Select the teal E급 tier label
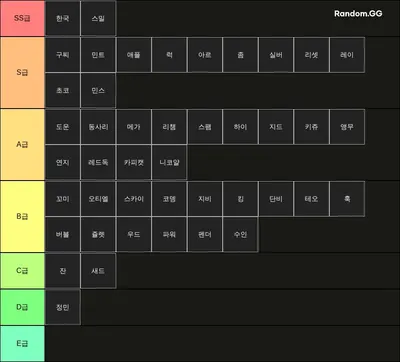This screenshot has height=362, width=400. (22, 343)
